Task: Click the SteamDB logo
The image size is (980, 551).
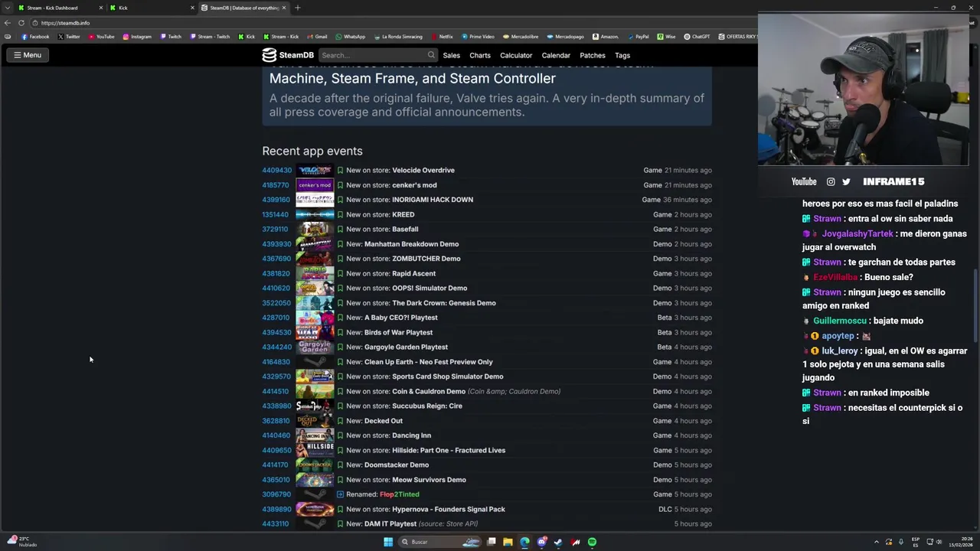Action: (x=288, y=55)
